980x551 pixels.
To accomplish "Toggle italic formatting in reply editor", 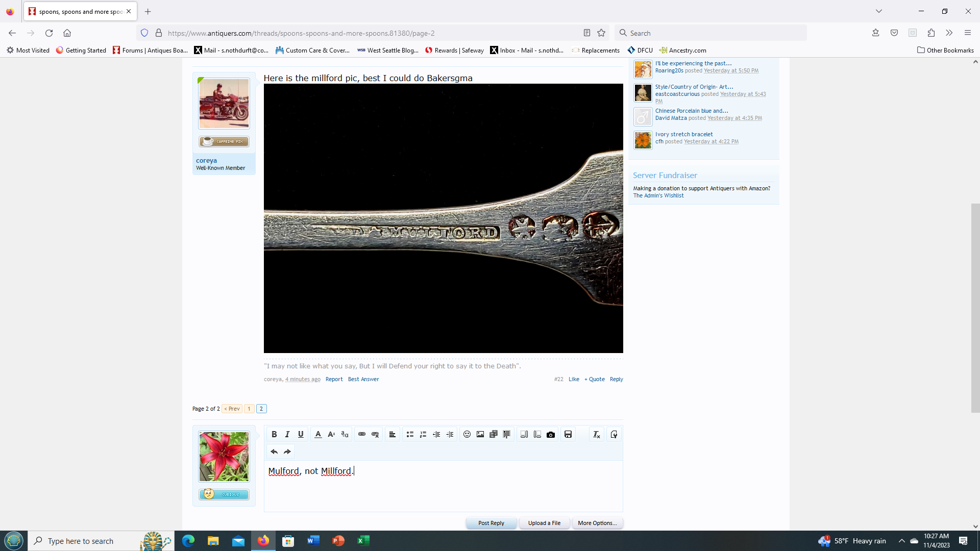I will click(x=287, y=434).
